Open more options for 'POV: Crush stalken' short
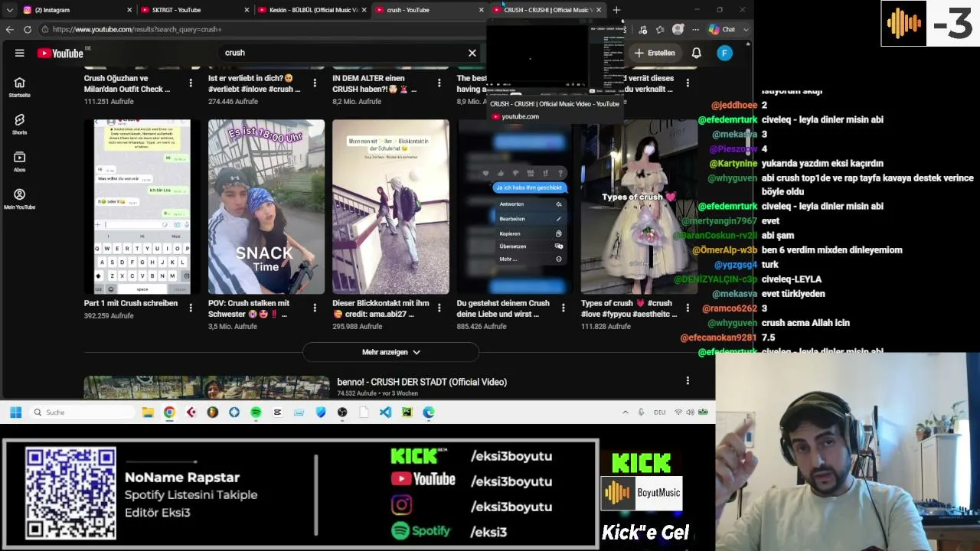Screen dimensions: 980x551 (315, 308)
